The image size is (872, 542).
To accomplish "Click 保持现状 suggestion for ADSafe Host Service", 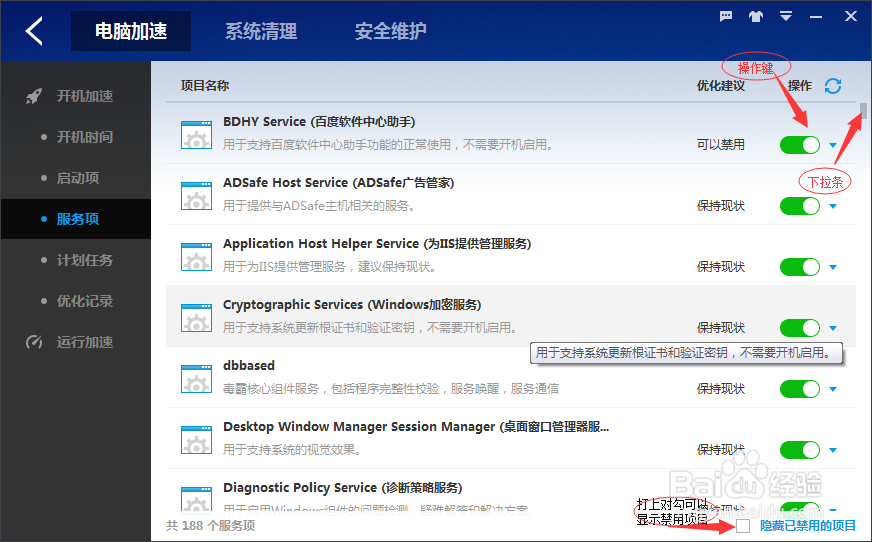I will (x=721, y=206).
